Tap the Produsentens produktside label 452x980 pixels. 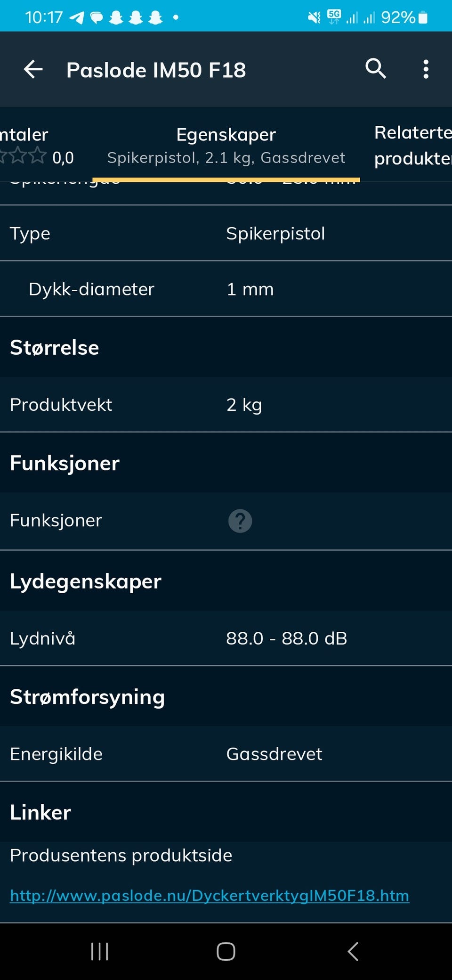[121, 855]
